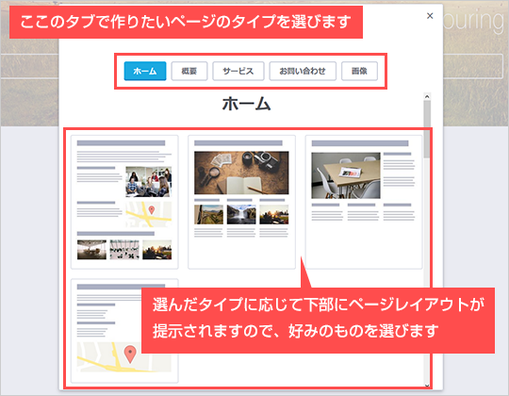Pick the layout with team photo and map
This screenshot has height=396, width=509.
[x=125, y=202]
